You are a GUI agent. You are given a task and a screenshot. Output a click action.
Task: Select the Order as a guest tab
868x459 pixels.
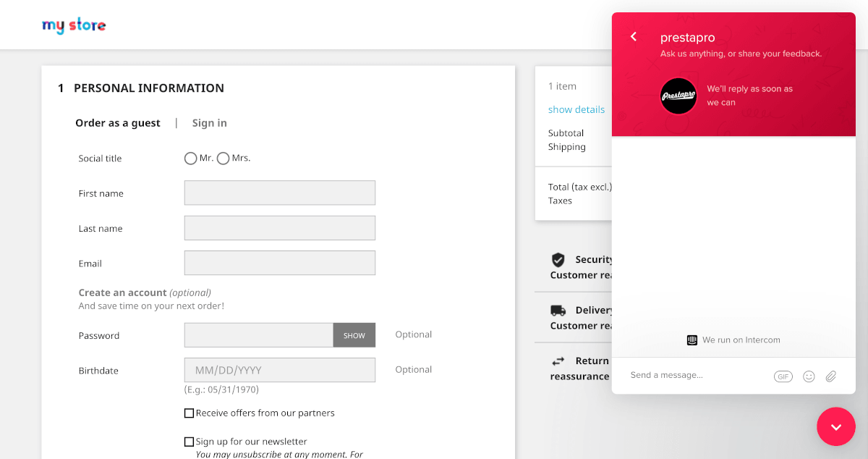click(118, 123)
